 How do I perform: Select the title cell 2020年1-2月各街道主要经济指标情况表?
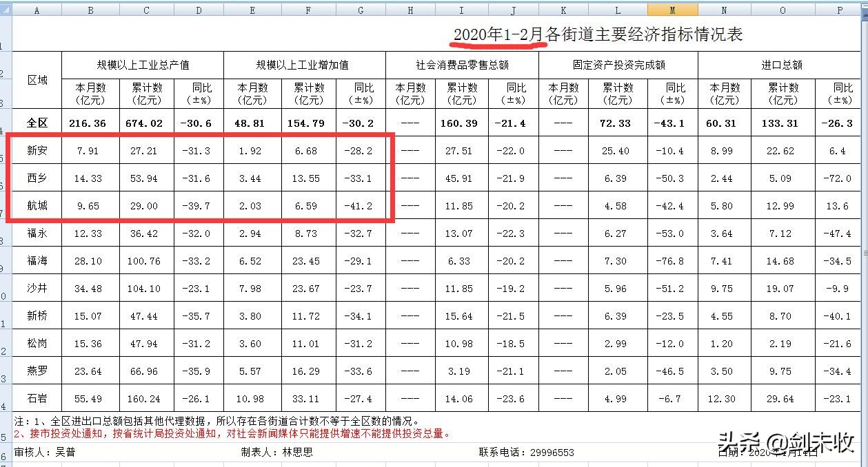[x=598, y=34]
